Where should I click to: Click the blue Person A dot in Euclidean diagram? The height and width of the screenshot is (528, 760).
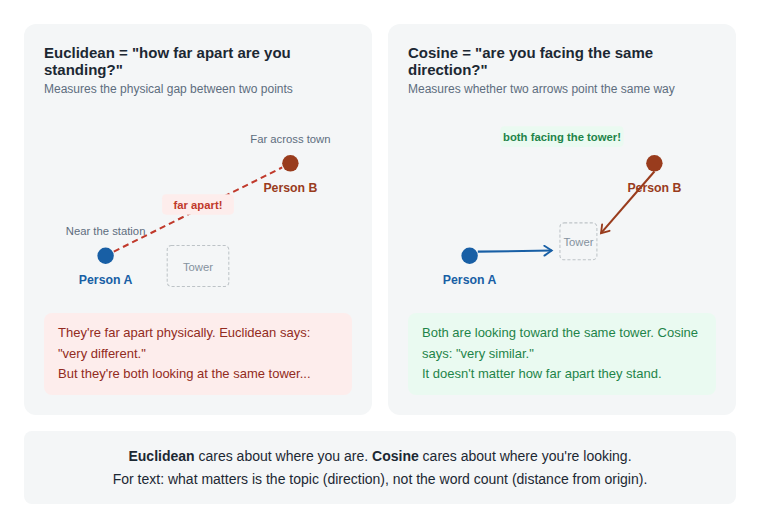pos(105,256)
